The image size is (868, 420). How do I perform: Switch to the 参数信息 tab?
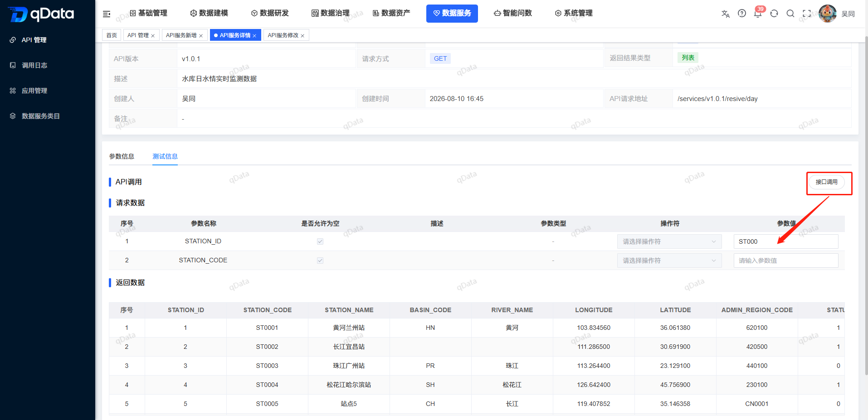pyautogui.click(x=122, y=156)
